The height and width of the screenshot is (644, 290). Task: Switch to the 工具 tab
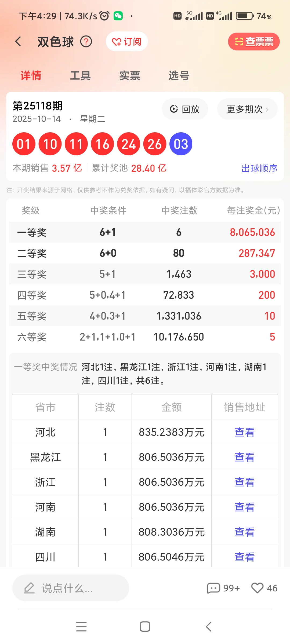[80, 76]
